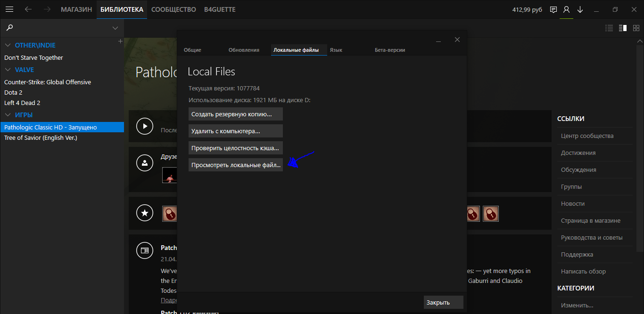Minimize the properties dialog

pyautogui.click(x=438, y=41)
